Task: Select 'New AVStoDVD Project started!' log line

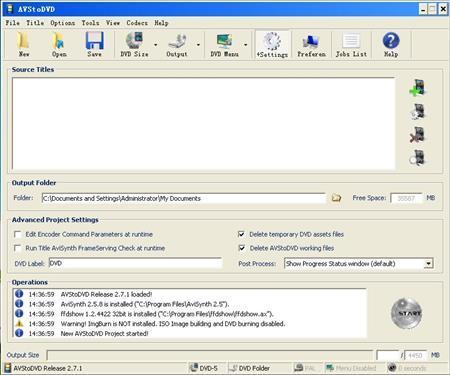Action: tap(104, 333)
